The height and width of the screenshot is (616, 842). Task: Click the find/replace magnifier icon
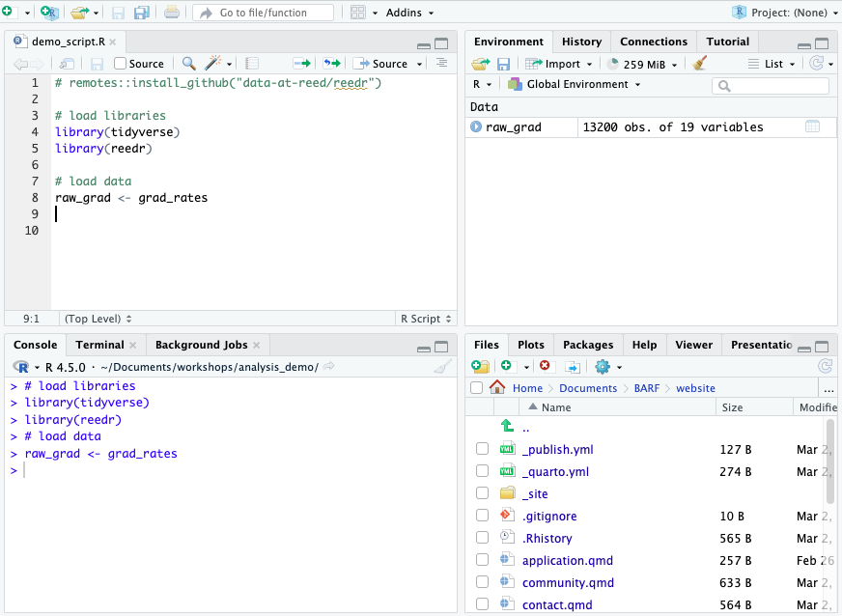pos(188,64)
